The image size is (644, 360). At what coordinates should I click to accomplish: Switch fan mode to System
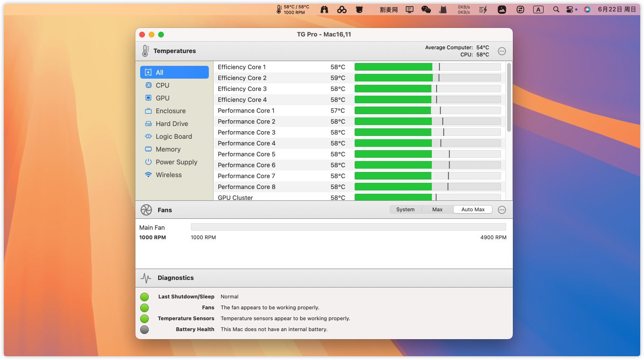click(405, 209)
